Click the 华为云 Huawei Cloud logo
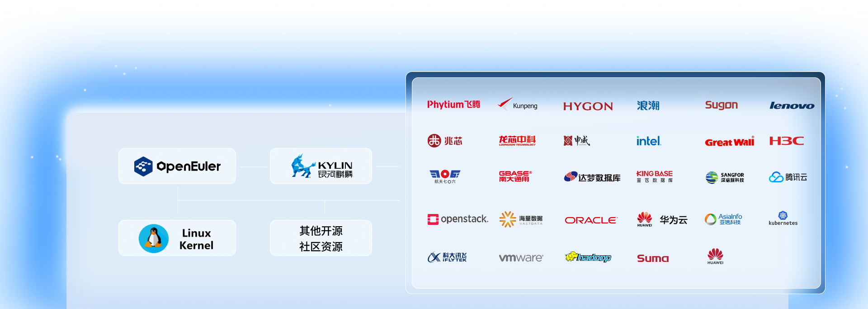 click(x=662, y=219)
